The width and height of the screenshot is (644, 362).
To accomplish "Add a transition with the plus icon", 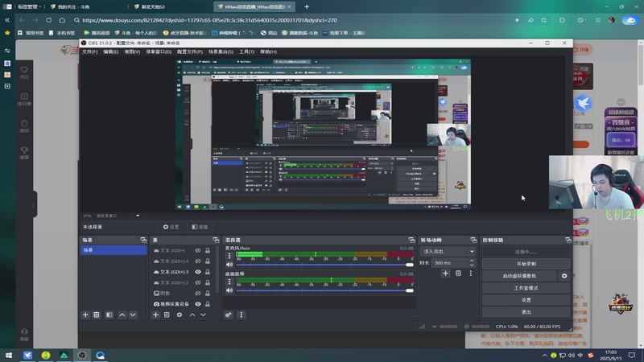I will click(446, 274).
